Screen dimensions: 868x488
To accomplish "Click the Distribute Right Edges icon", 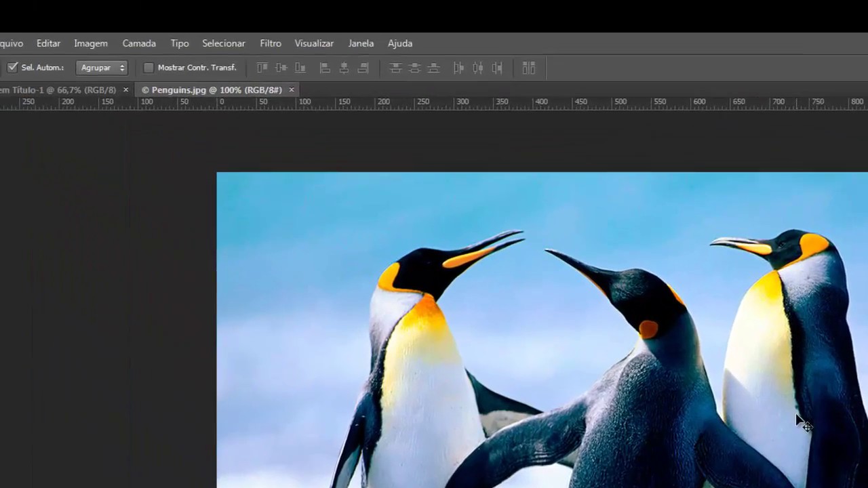I will tap(497, 68).
